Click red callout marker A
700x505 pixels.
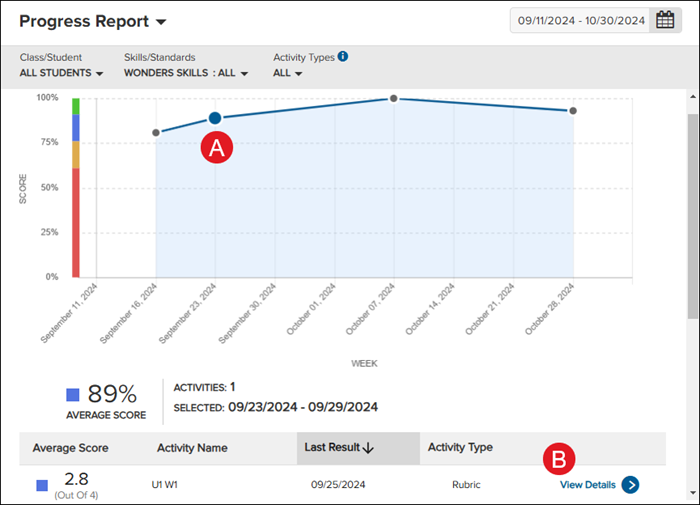point(217,148)
